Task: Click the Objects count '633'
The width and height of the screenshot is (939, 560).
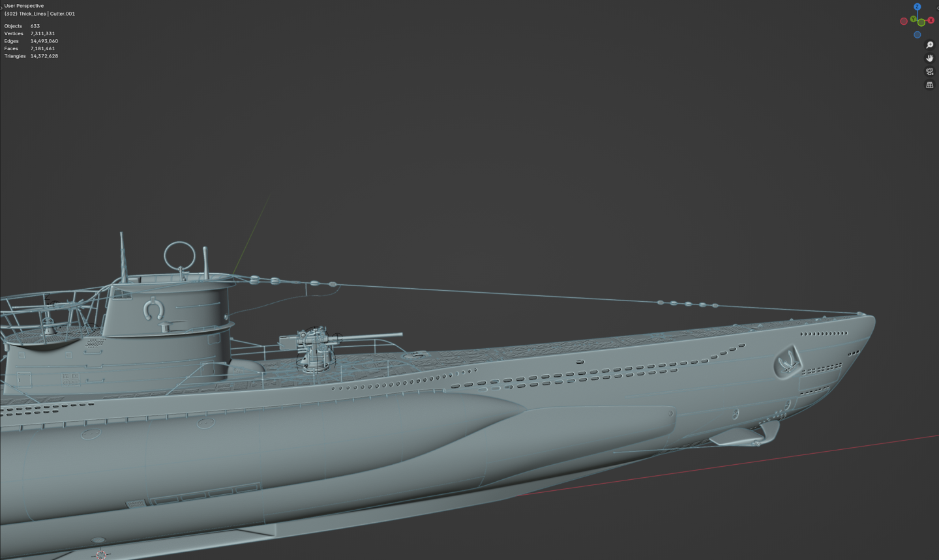Action: pyautogui.click(x=35, y=26)
